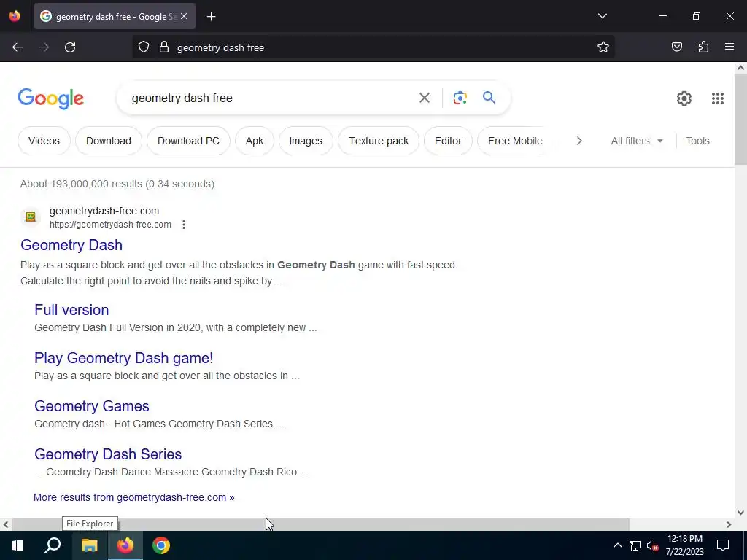Open Google apps grid

point(718,98)
